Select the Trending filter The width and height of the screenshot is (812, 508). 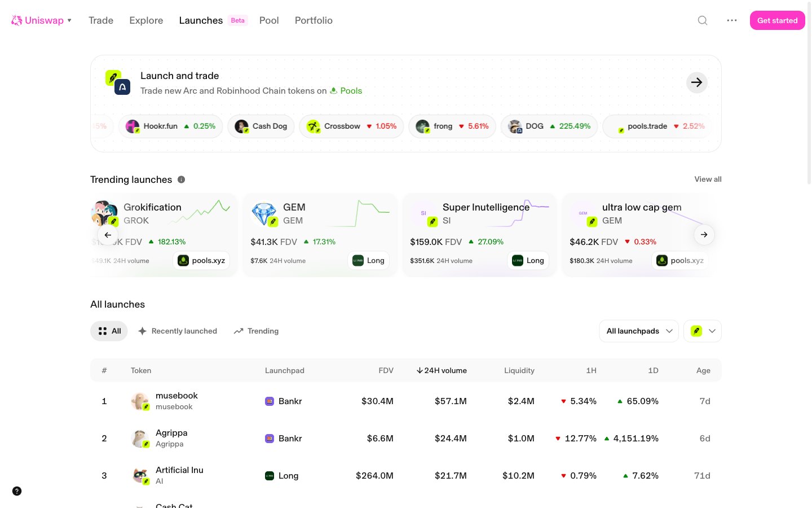pyautogui.click(x=257, y=331)
